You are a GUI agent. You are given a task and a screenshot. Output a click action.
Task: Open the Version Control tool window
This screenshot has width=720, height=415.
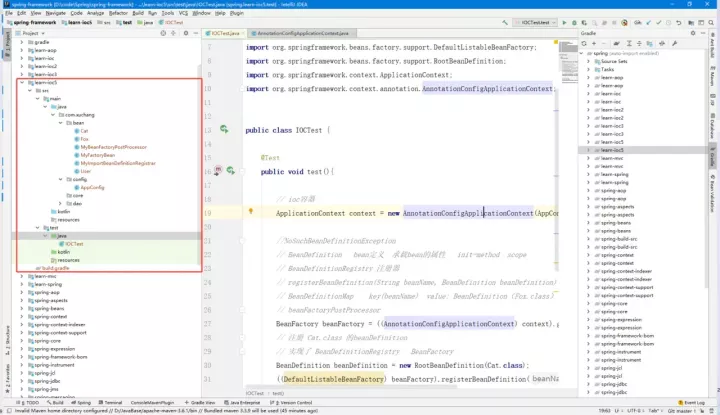click(x=292, y=403)
